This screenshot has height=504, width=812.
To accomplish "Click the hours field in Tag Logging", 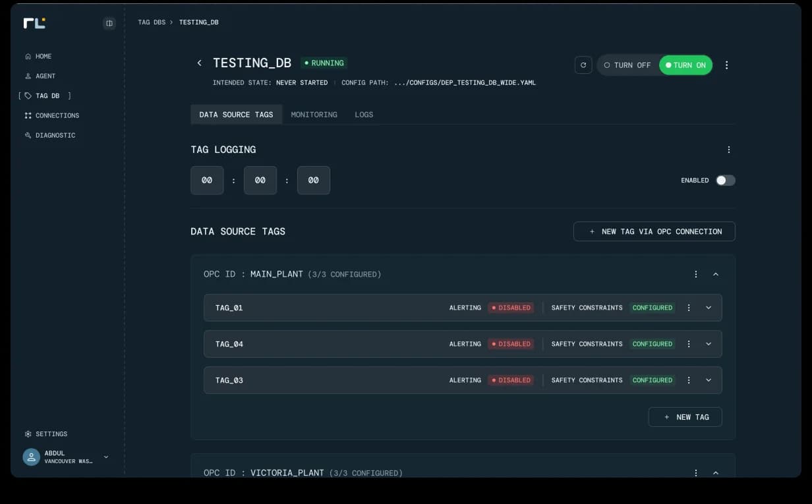I will [207, 181].
